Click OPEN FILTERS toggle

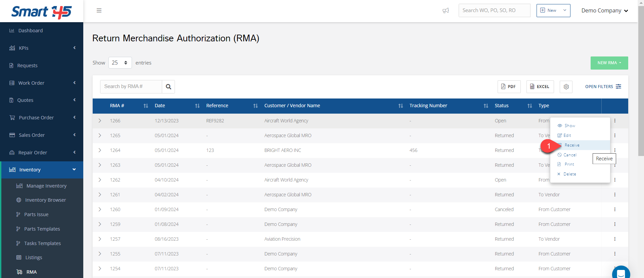coord(603,87)
